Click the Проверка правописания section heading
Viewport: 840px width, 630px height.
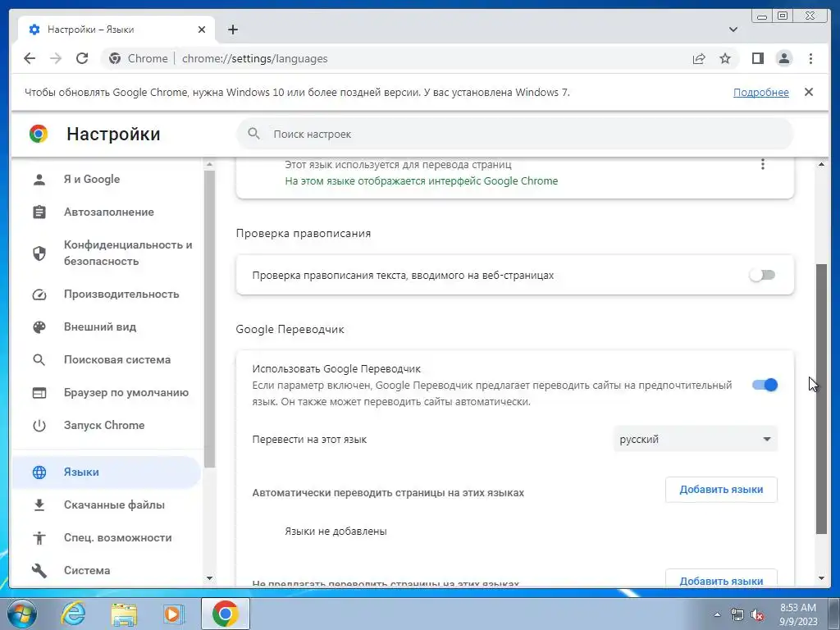coord(304,234)
